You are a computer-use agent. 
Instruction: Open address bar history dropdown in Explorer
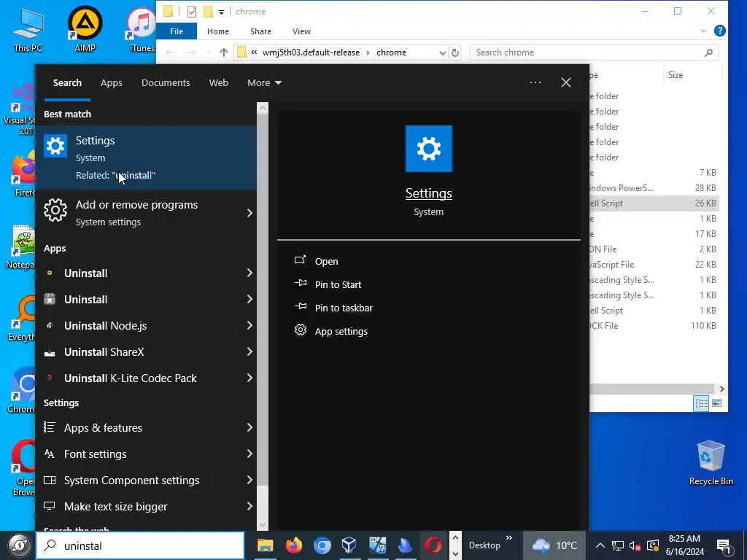(443, 52)
